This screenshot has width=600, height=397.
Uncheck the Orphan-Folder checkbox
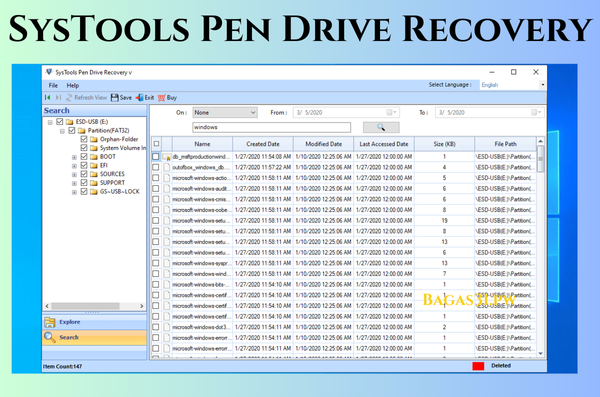tap(84, 139)
